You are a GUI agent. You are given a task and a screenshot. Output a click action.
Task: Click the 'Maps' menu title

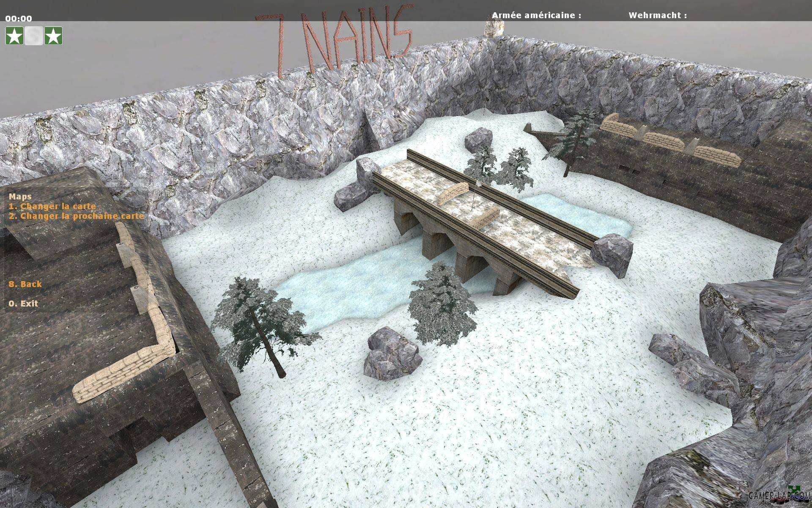[20, 196]
